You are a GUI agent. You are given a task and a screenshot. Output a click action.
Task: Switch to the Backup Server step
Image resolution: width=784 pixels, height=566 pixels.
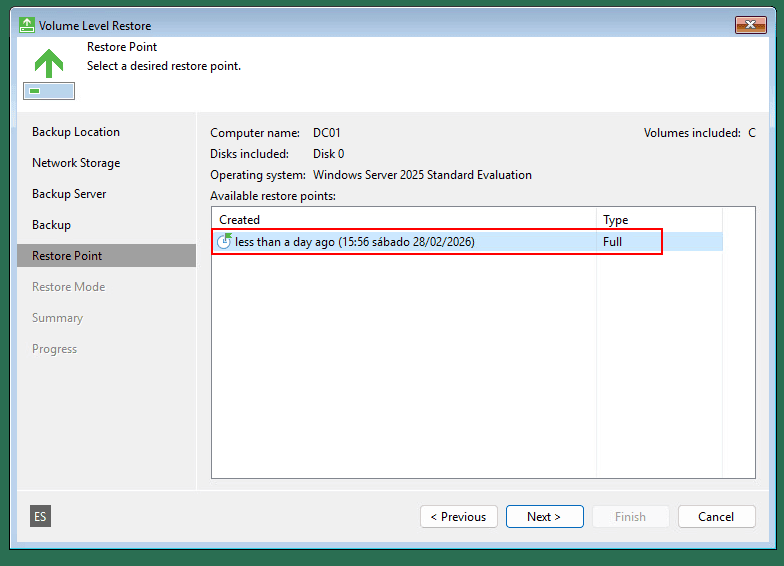(x=69, y=194)
